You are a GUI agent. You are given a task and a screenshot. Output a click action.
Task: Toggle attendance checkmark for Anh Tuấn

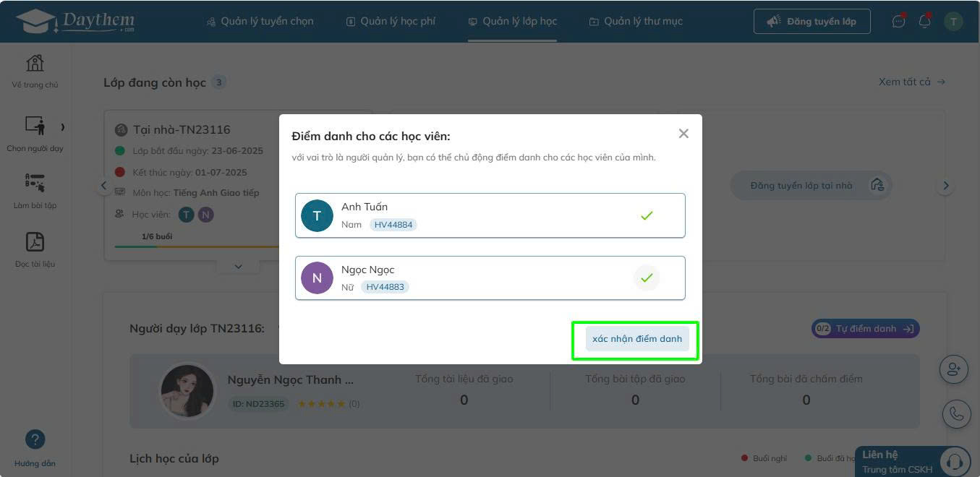click(647, 215)
